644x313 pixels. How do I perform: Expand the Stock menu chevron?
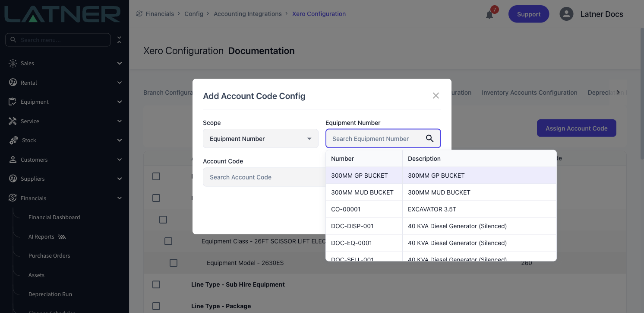coord(120,140)
